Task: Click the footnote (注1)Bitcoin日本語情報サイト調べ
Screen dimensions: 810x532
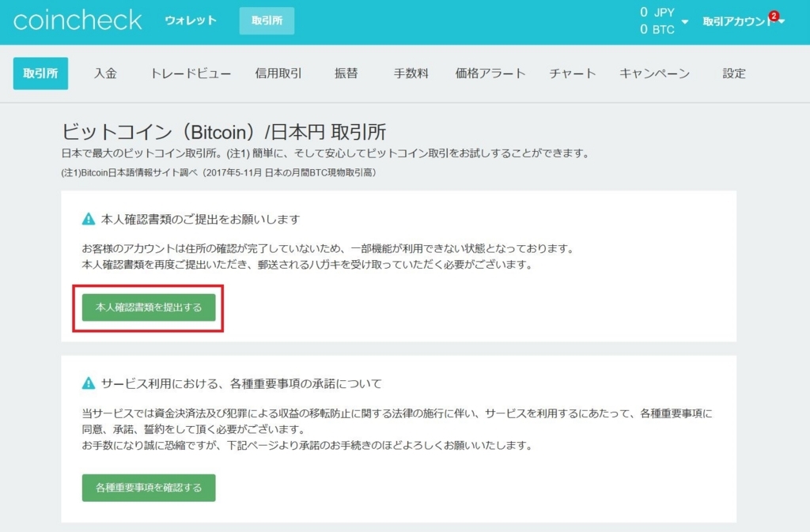Action: click(218, 172)
